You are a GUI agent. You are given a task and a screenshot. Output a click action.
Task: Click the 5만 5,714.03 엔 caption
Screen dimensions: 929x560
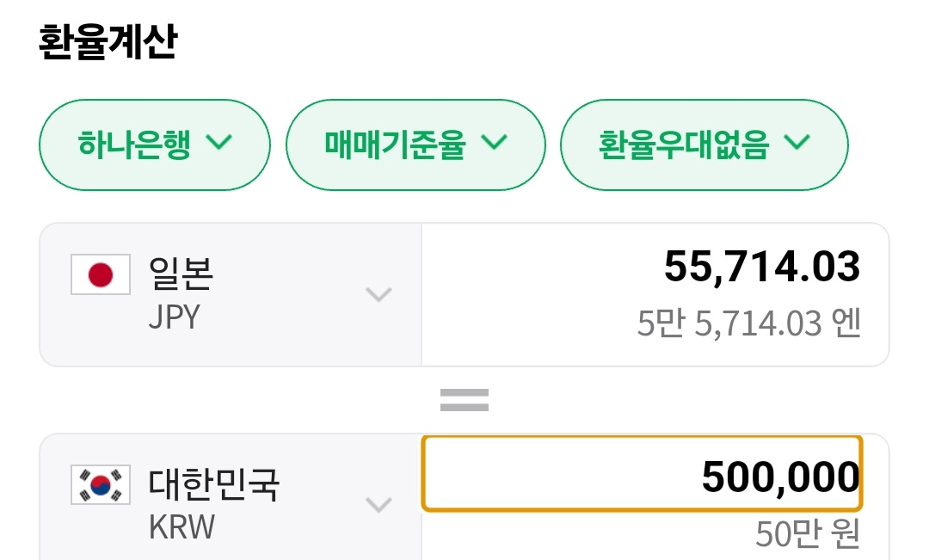(x=748, y=324)
